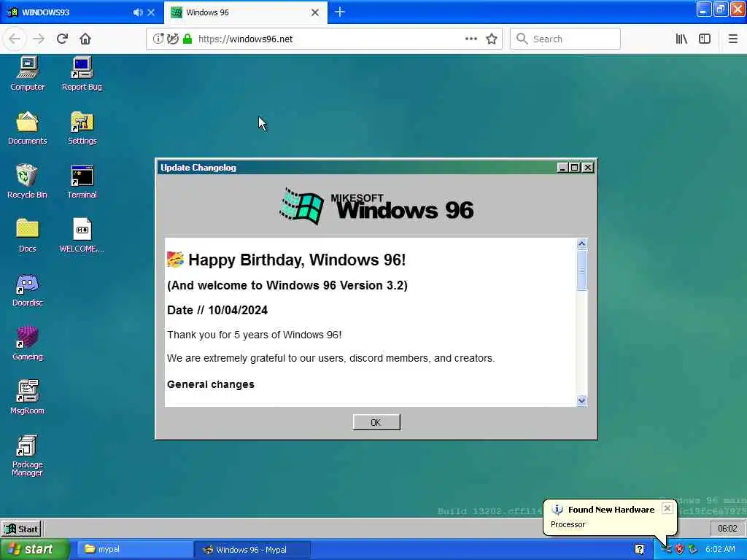Dismiss the Found New Hardware balloon

click(667, 508)
